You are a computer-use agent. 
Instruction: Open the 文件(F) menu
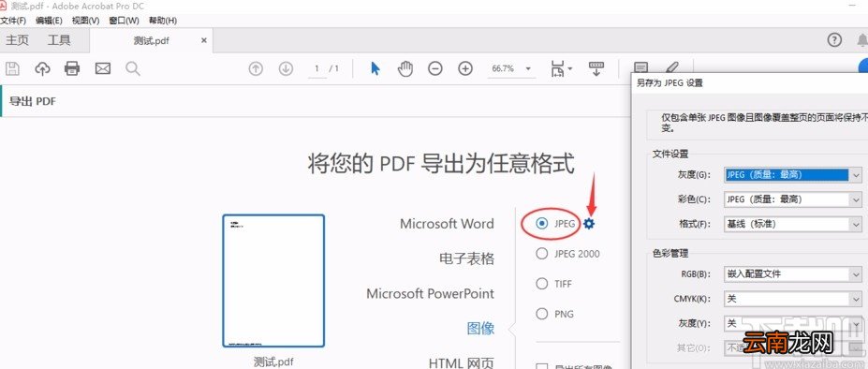coord(13,21)
